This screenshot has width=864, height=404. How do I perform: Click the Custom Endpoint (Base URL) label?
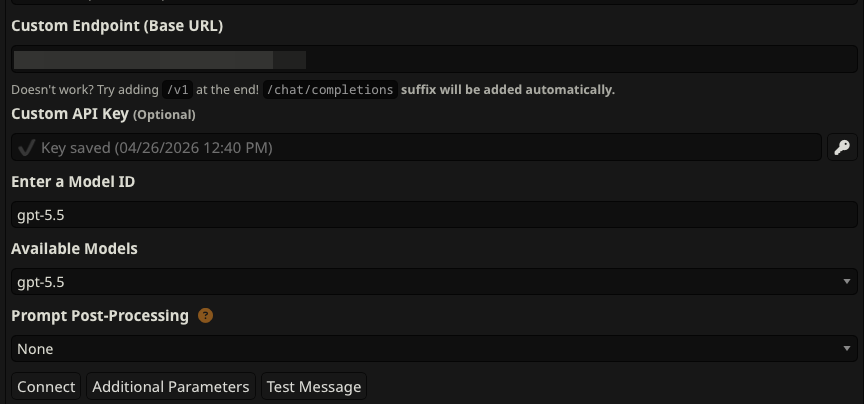[x=117, y=26]
